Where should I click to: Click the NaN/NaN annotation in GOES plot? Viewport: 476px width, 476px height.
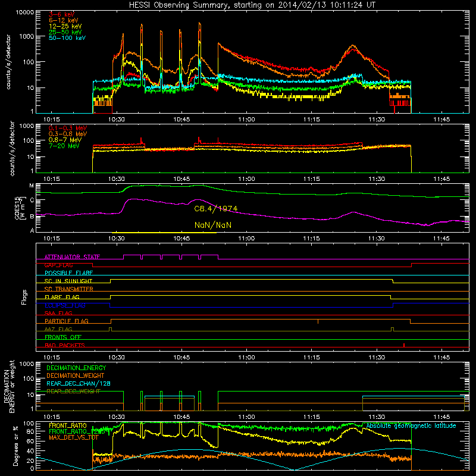213,225
